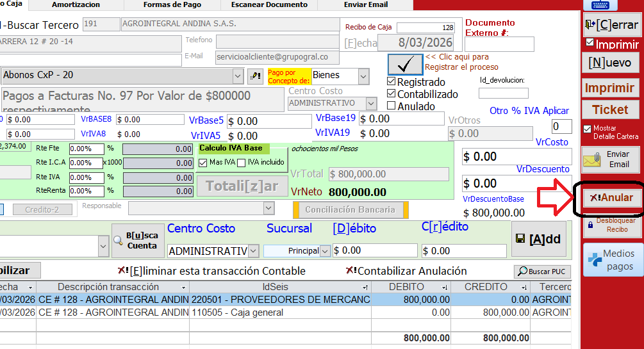This screenshot has height=349, width=644.
Task: Click the Busca Cuenta magnifier button
Action: (x=134, y=241)
